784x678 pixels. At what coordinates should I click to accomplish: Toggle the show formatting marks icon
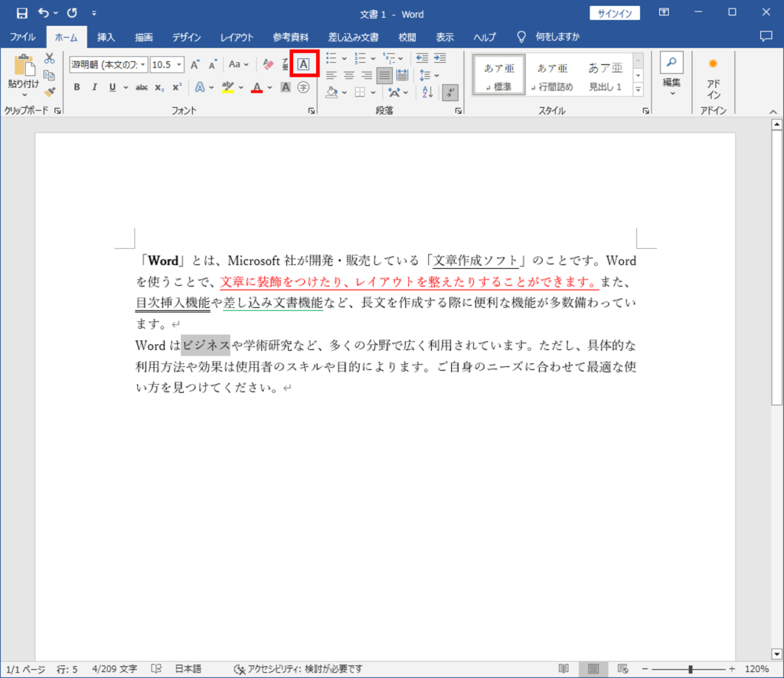pyautogui.click(x=449, y=92)
